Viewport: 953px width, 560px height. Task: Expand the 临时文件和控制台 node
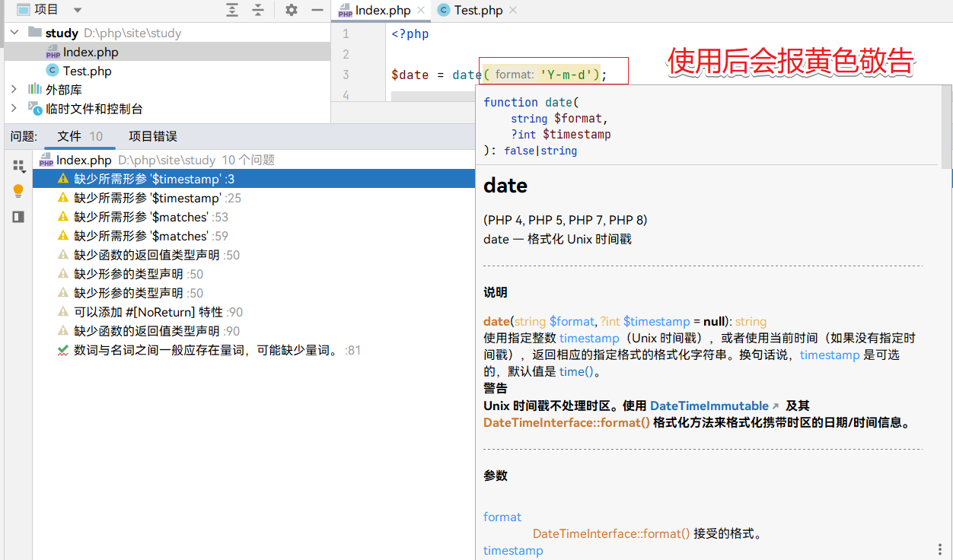pos(14,109)
